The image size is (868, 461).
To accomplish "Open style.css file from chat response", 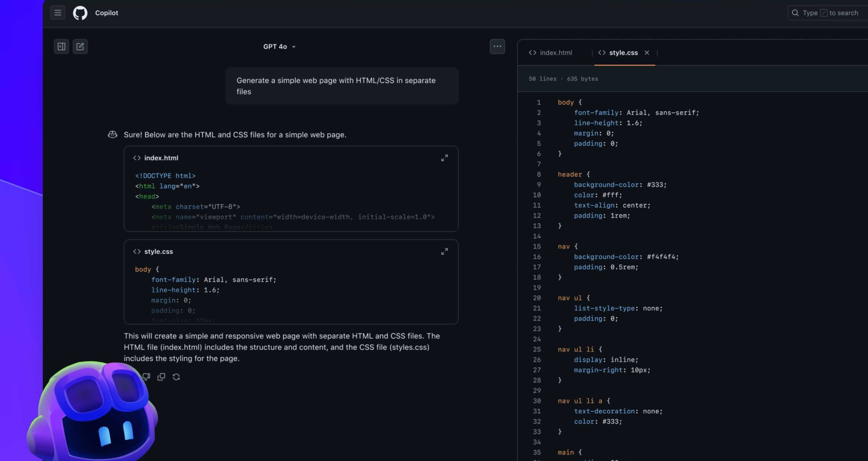I will point(158,252).
